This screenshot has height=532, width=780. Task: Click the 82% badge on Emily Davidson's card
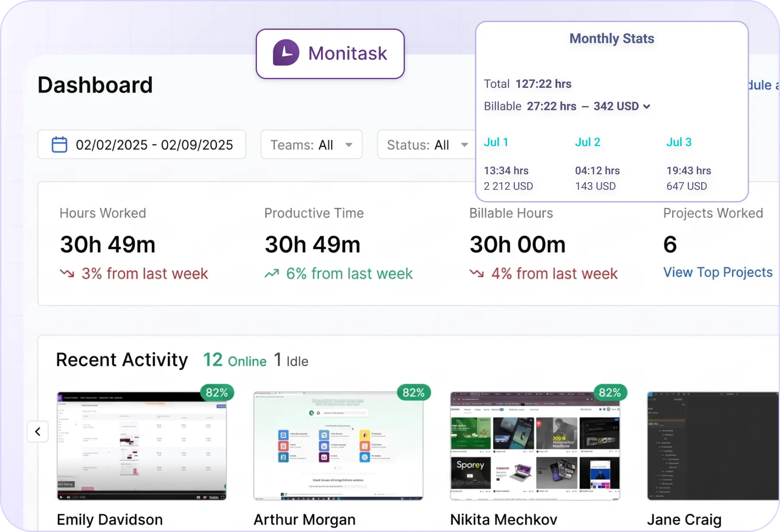tap(217, 392)
